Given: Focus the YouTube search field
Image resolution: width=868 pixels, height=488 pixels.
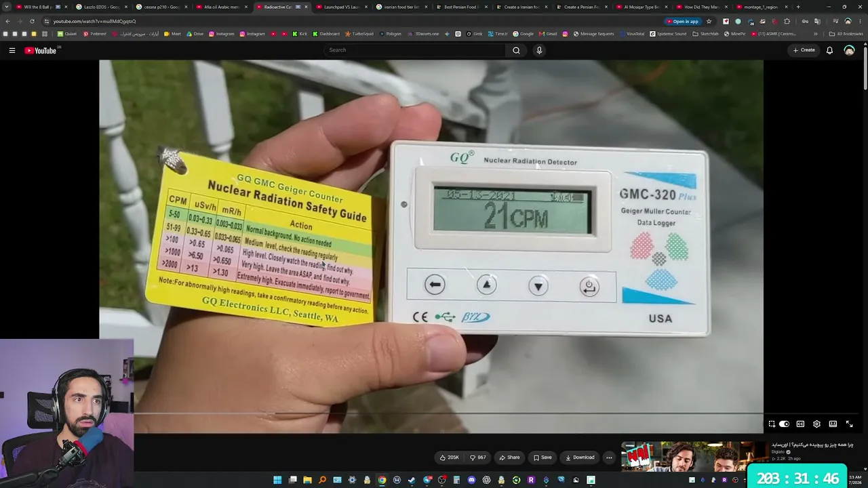Looking at the screenshot, I should [x=415, y=50].
